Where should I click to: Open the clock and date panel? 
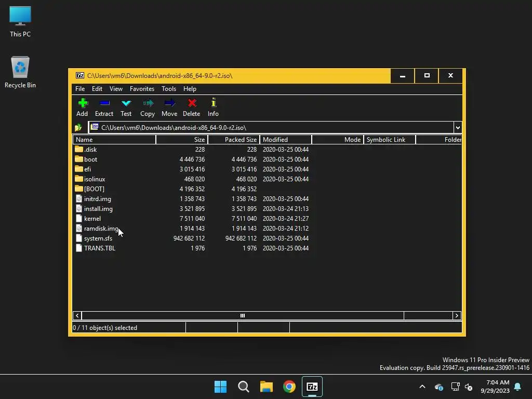tap(495, 387)
